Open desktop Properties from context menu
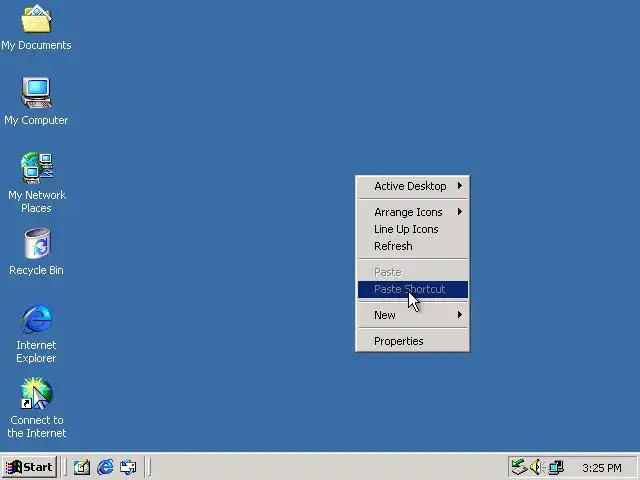 click(x=413, y=341)
